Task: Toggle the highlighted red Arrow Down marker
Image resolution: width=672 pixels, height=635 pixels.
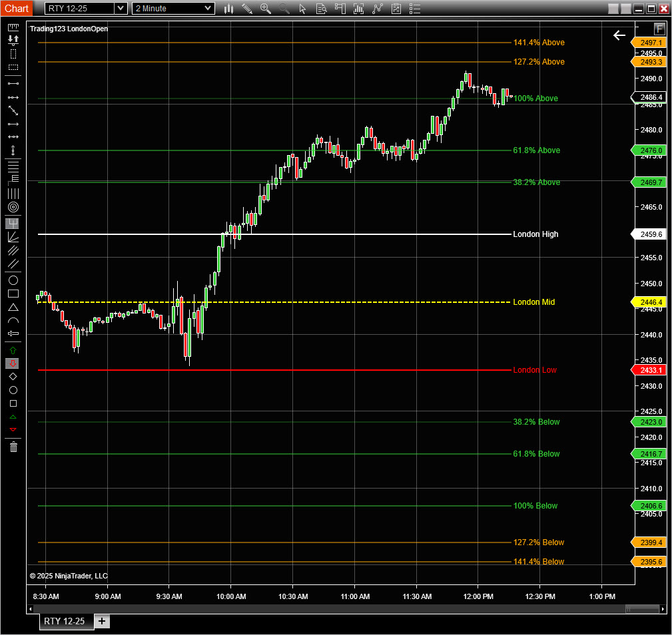Action: click(x=13, y=363)
